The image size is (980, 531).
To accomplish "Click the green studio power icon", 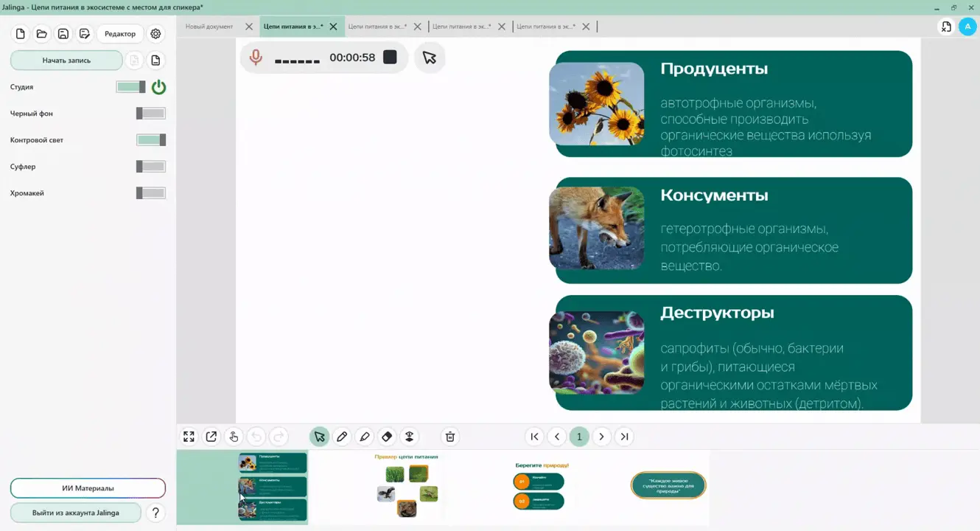I will [x=158, y=87].
